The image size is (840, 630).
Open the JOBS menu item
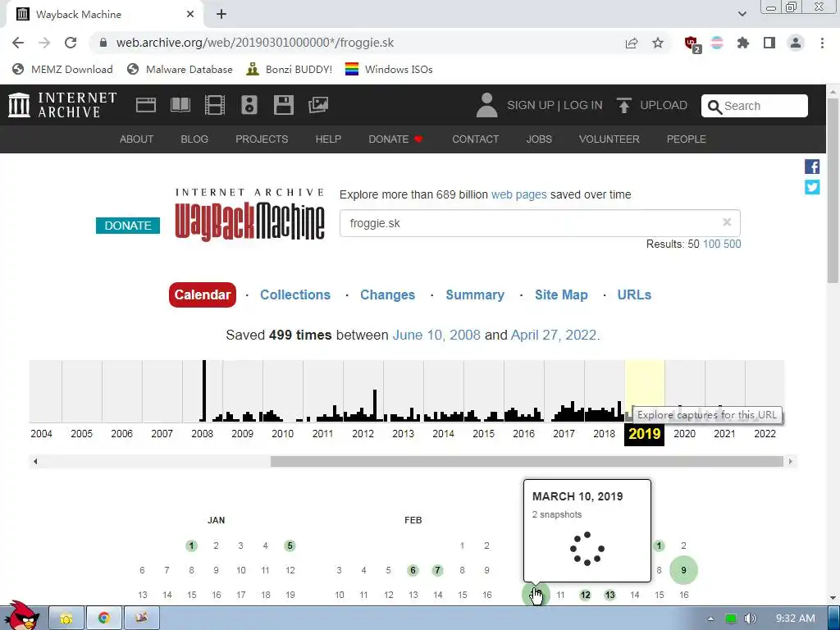pyautogui.click(x=538, y=139)
